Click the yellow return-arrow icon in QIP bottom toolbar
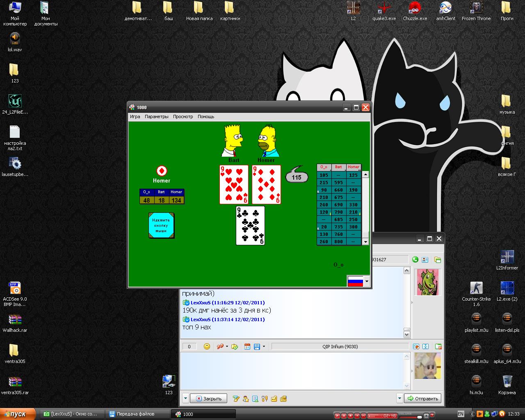Viewport: 525px width, 420px height. pyautogui.click(x=274, y=398)
